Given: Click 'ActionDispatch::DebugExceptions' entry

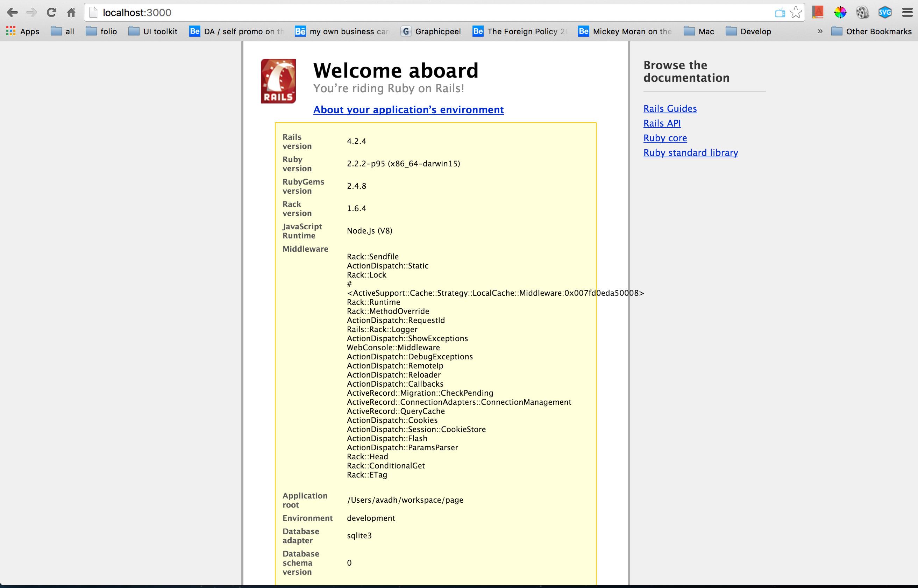Looking at the screenshot, I should tap(410, 357).
